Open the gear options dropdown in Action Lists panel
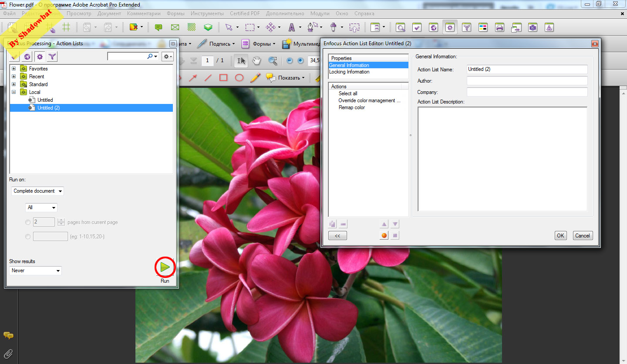Viewport: 627px width, 364px height. (167, 57)
